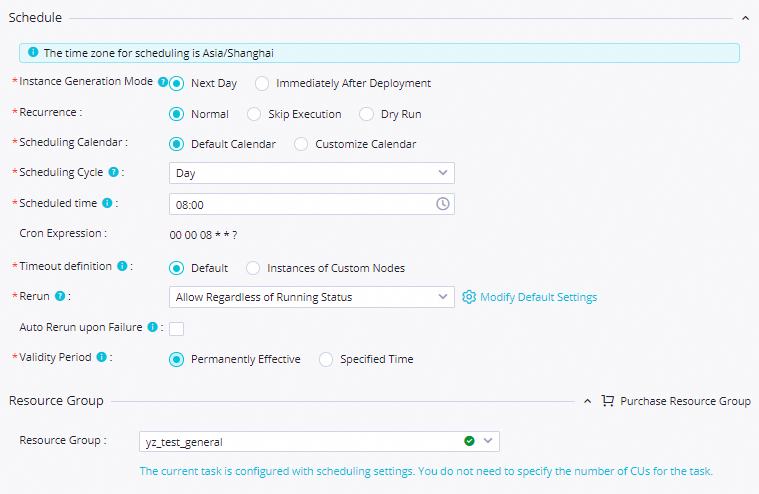Open the Instance Generation Mode help icon
This screenshot has width=759, height=494.
tap(163, 82)
